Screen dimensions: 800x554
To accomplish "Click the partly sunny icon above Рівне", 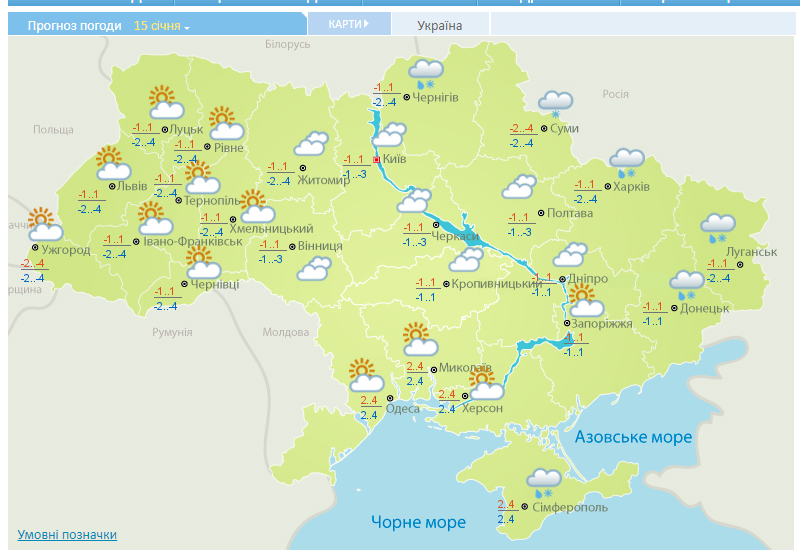I will pyautogui.click(x=227, y=123).
